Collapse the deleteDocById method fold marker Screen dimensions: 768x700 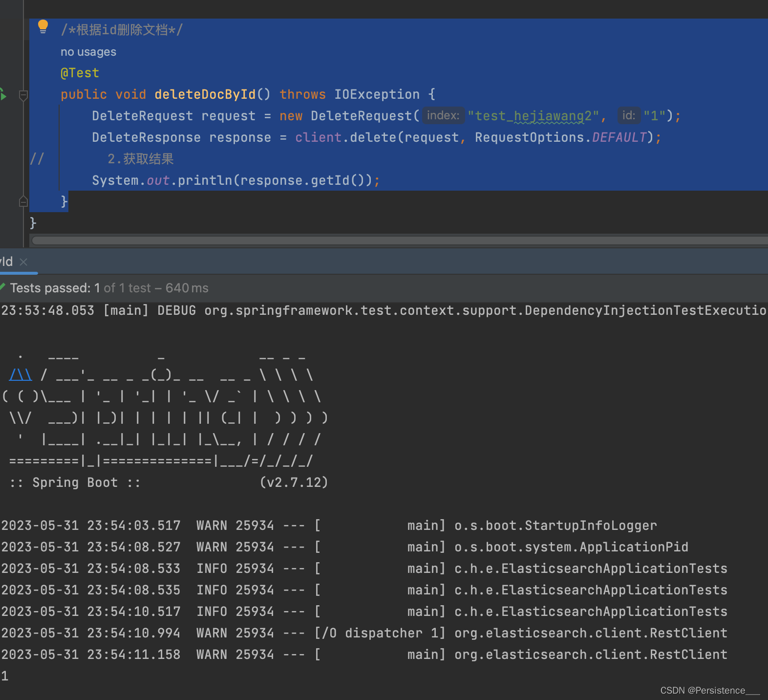23,95
